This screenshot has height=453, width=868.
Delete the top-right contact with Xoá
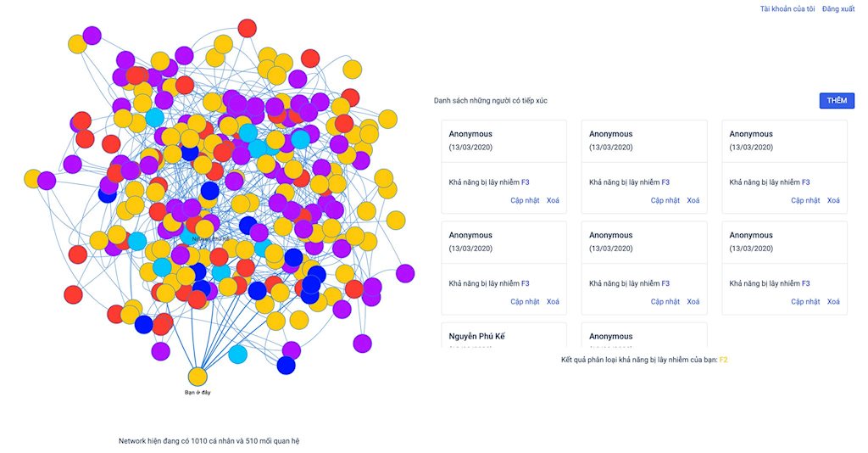pos(833,200)
